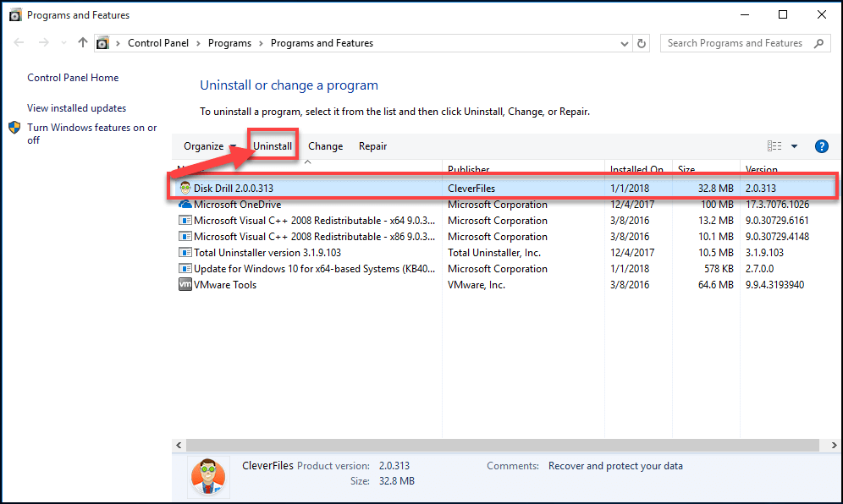Open the Organize menu

pos(210,146)
